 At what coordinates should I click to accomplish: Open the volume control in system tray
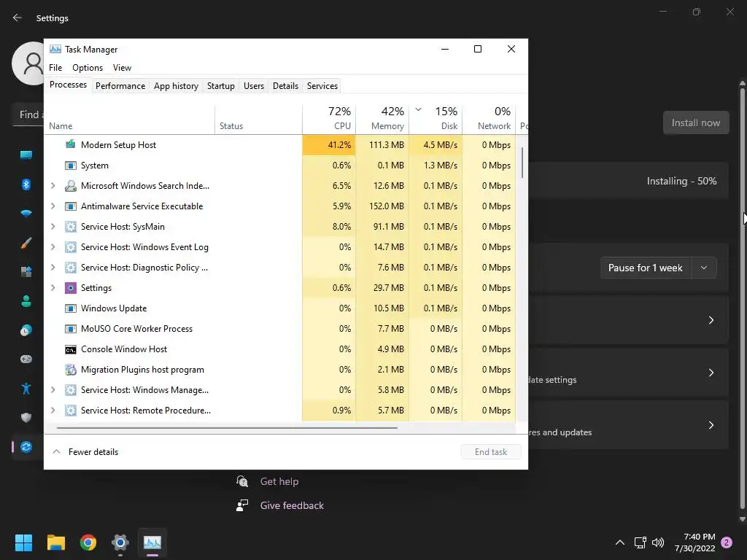tap(658, 542)
